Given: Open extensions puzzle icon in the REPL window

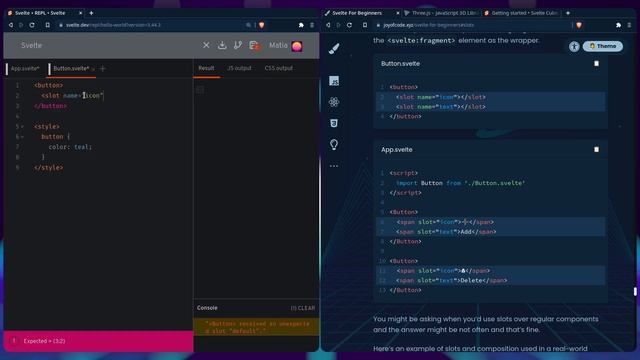Looking at the screenshot, I should click(x=301, y=25).
